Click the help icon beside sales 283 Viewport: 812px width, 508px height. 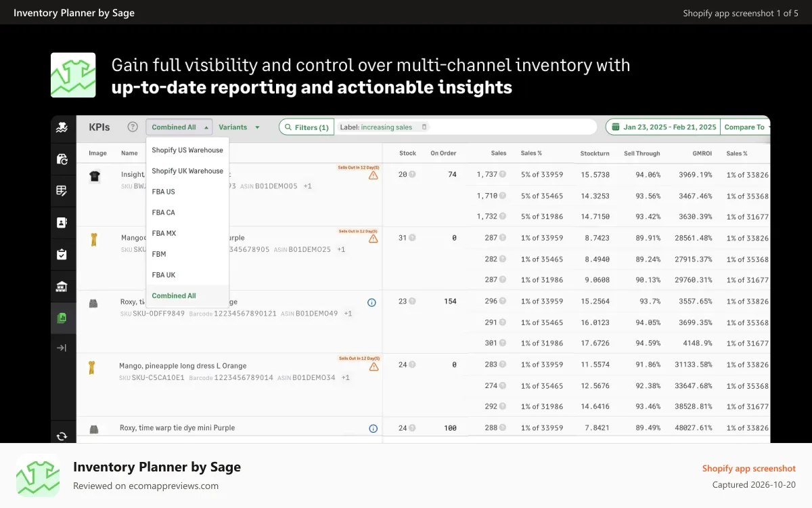(x=503, y=364)
